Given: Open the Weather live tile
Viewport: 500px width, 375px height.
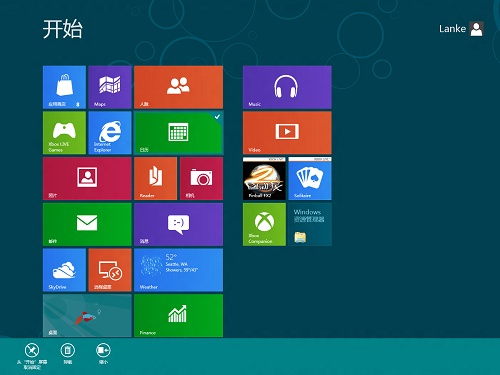Looking at the screenshot, I should pyautogui.click(x=178, y=270).
